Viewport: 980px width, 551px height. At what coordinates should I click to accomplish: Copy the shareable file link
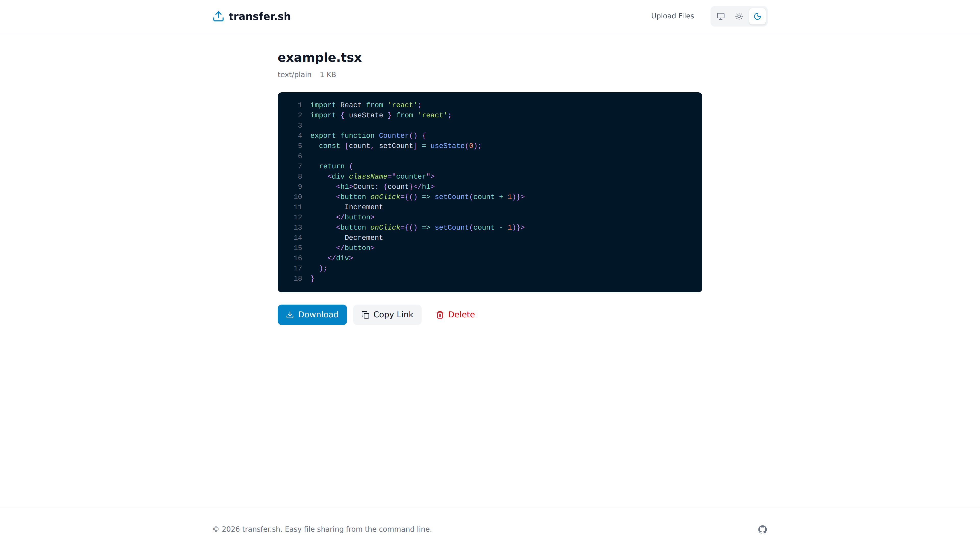click(x=387, y=315)
